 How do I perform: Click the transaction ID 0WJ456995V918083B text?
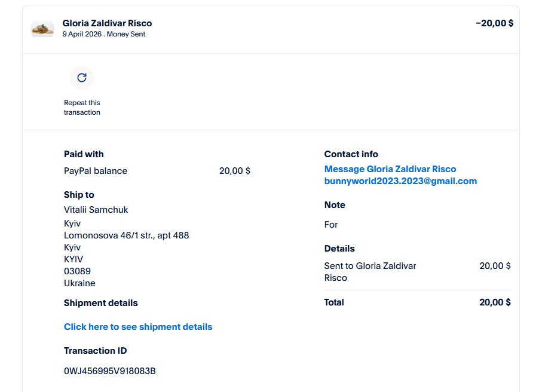point(110,371)
